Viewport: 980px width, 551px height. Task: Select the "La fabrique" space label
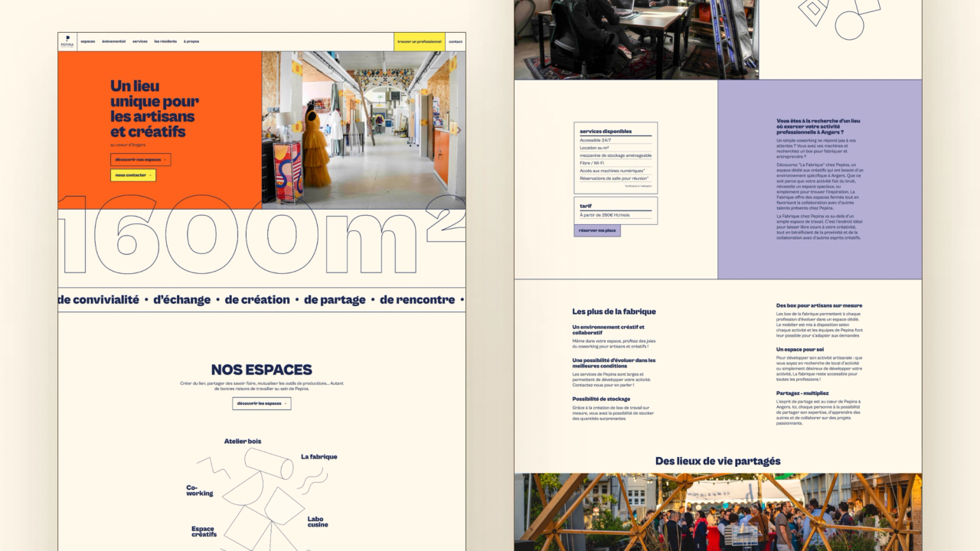click(319, 457)
